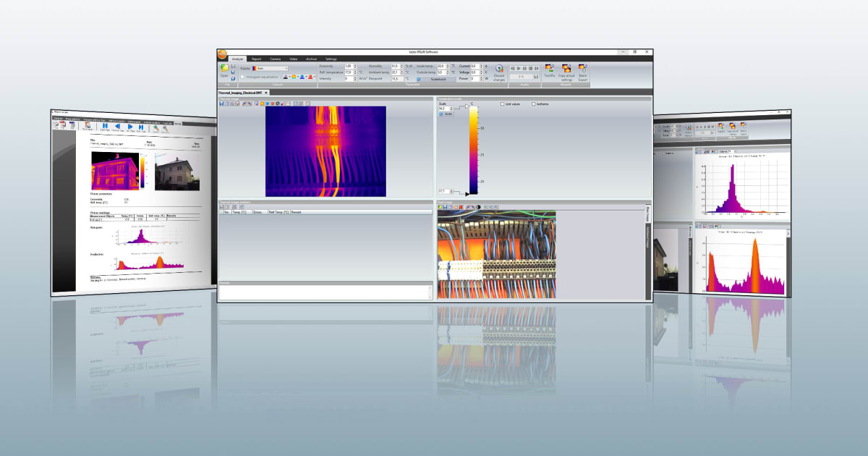Click the upper temperature scale limit marker
Viewport: 868px width, 456px height.
click(x=467, y=106)
